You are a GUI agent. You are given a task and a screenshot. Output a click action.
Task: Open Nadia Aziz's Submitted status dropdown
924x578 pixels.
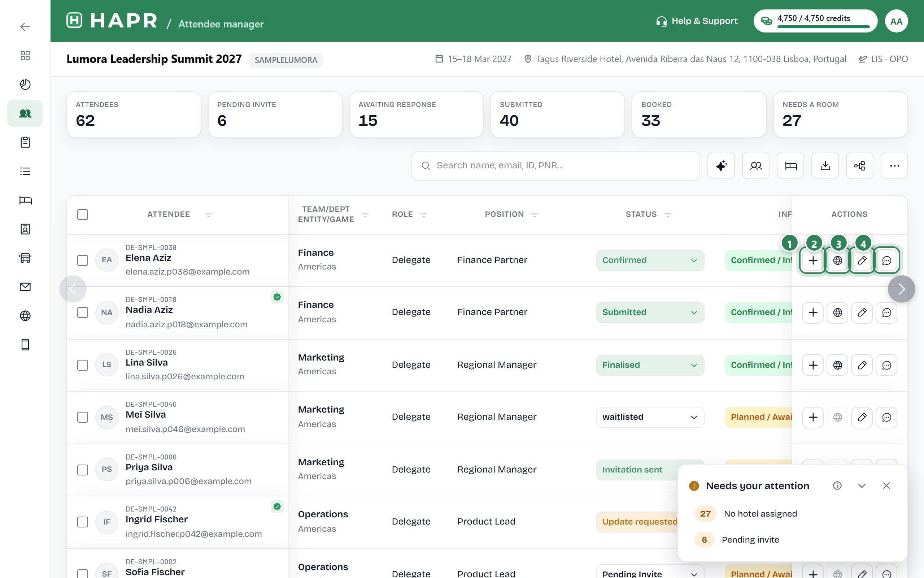650,313
